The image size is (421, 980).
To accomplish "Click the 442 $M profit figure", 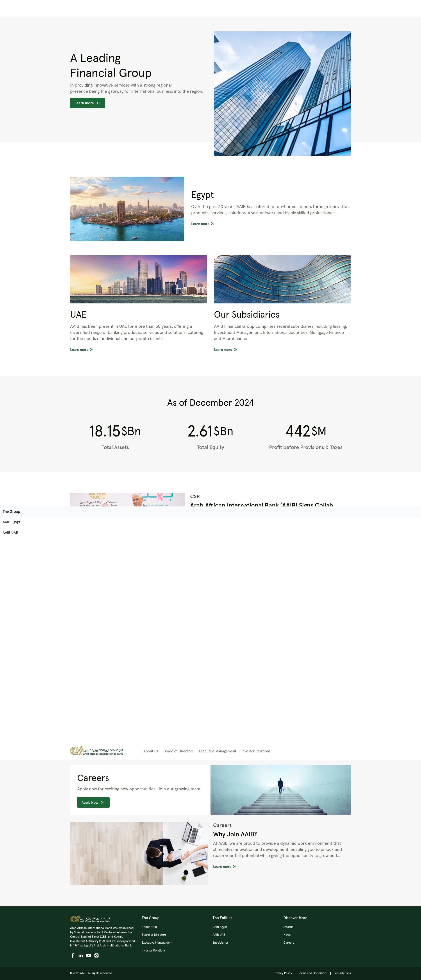I will point(306,431).
